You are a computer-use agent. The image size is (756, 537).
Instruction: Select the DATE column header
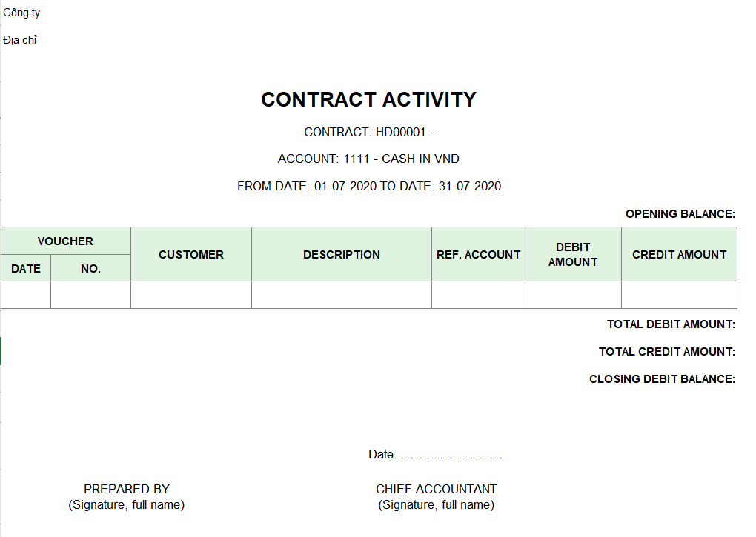coord(26,268)
